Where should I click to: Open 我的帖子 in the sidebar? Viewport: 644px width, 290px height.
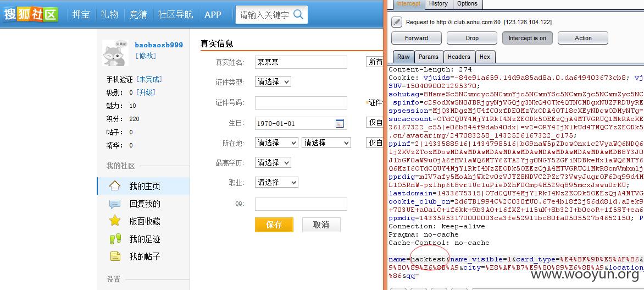(145, 256)
